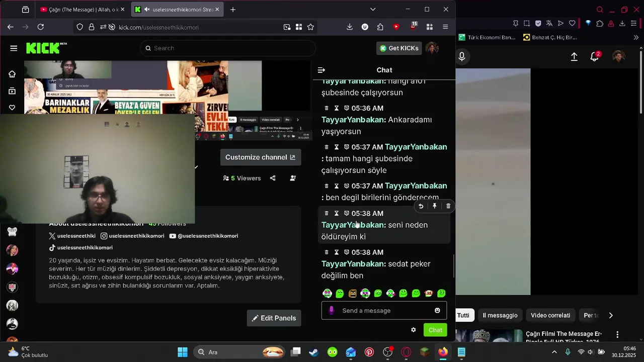This screenshot has height=362, width=644.
Task: Select Il messaggio chip in YouTube window
Action: [x=500, y=315]
